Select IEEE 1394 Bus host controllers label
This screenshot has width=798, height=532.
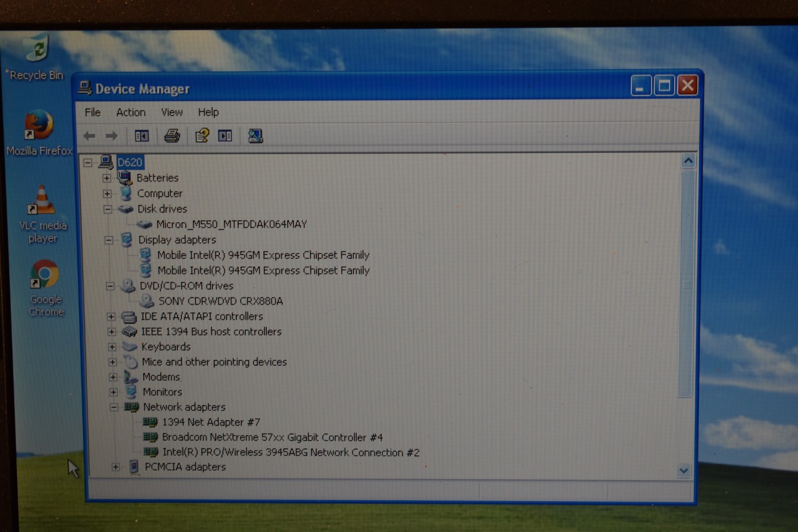(x=211, y=331)
